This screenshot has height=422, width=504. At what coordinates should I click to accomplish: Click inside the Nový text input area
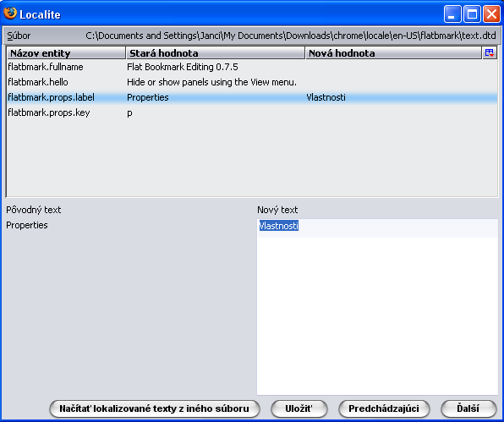377,307
